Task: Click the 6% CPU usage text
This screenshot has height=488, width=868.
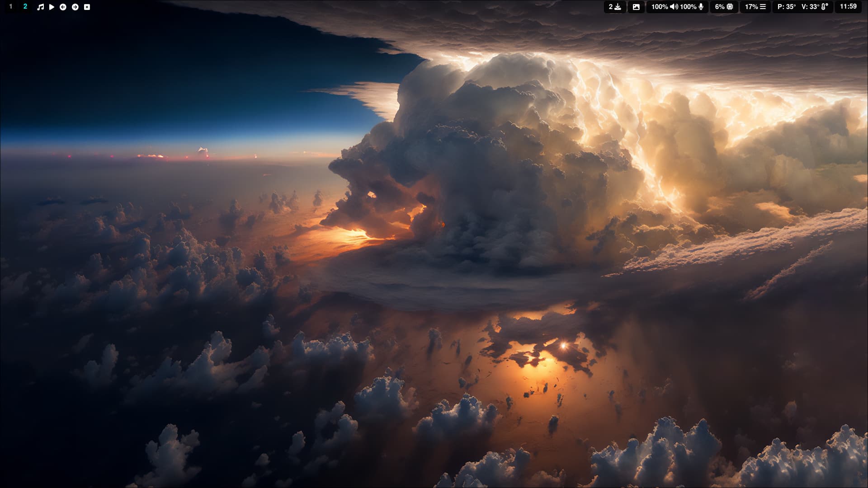Action: coord(720,7)
